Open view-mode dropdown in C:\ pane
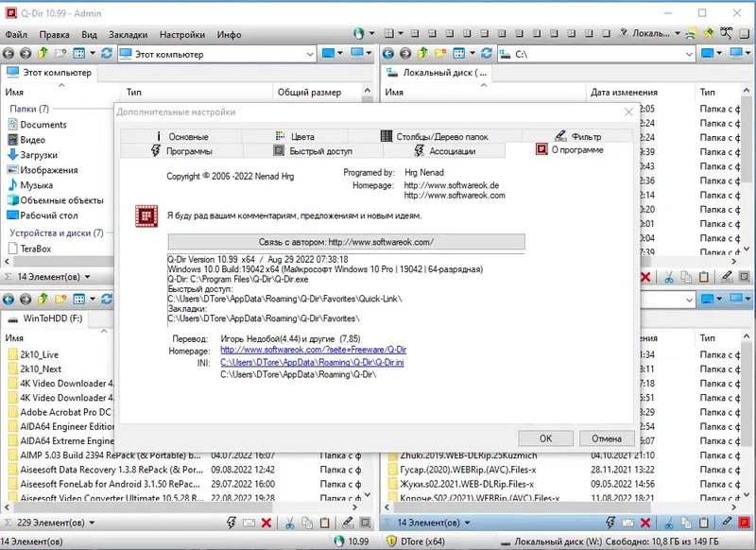756x550 pixels. (x=472, y=54)
